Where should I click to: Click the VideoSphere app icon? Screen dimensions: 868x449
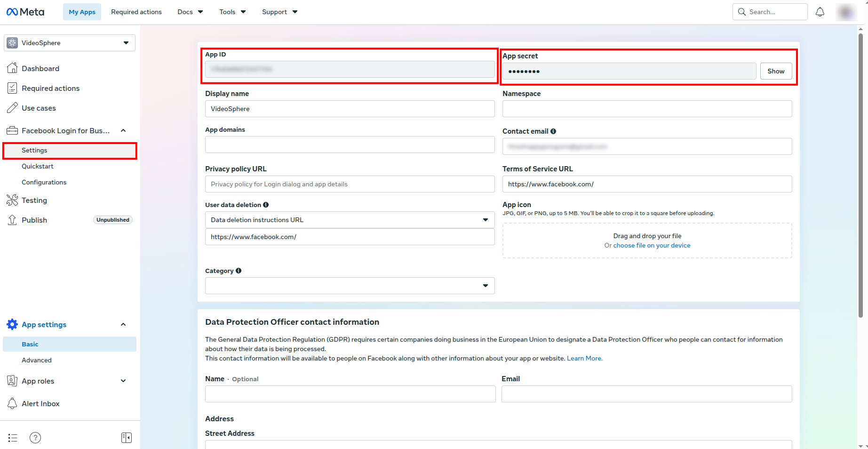(x=12, y=43)
